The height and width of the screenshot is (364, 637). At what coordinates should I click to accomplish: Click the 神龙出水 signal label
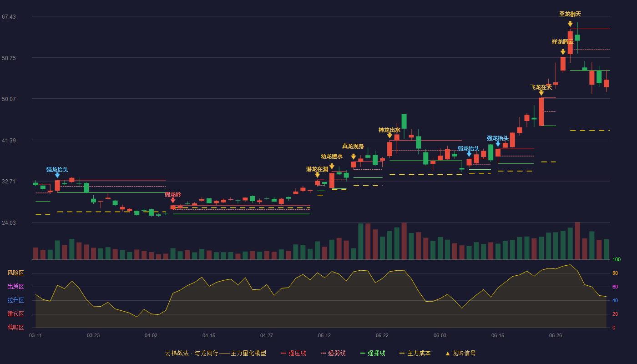tap(389, 130)
